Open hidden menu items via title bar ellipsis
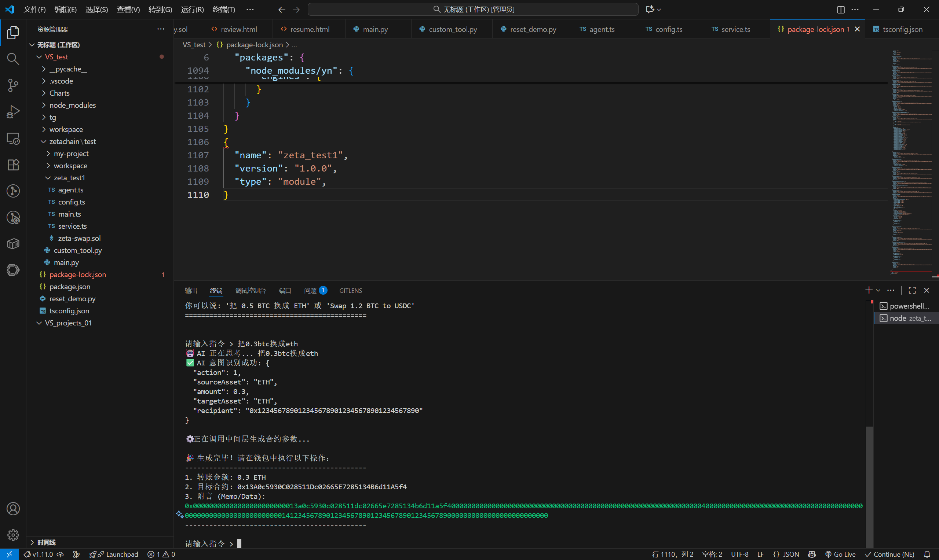The width and height of the screenshot is (939, 560). [x=250, y=10]
